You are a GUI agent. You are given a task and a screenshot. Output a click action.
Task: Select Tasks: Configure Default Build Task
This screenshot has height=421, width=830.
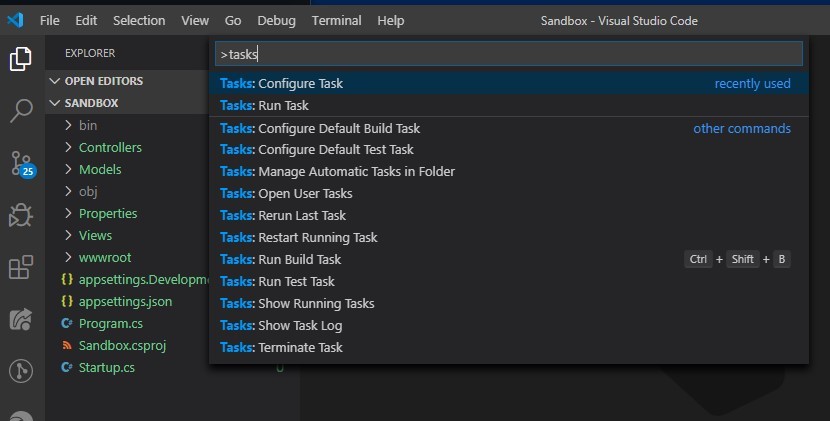click(509, 128)
